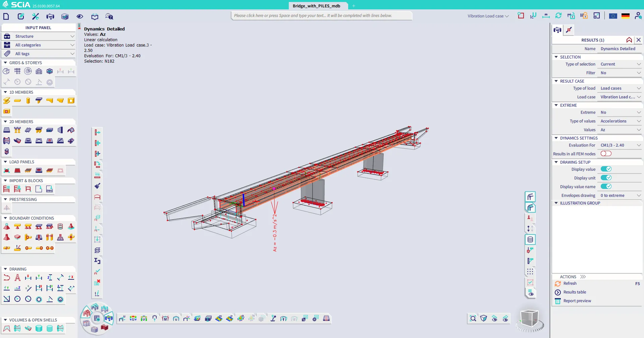Click the view cube navigation widget
The image size is (644, 338).
click(530, 319)
